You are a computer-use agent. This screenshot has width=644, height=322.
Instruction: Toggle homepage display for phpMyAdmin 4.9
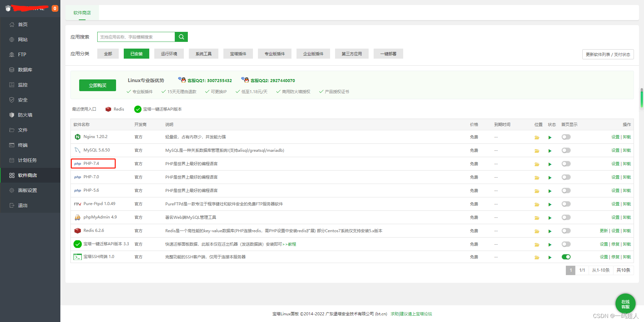(x=566, y=217)
